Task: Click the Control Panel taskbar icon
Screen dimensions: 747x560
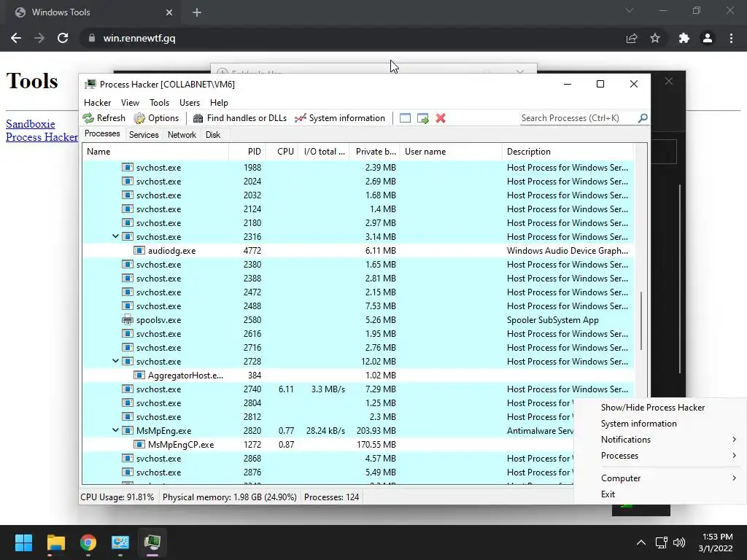Action: pos(120,542)
